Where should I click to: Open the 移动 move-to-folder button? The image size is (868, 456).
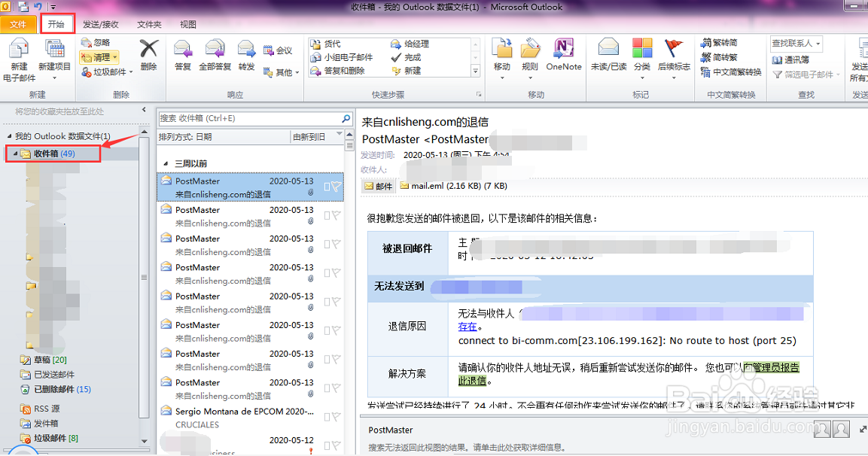click(x=502, y=59)
